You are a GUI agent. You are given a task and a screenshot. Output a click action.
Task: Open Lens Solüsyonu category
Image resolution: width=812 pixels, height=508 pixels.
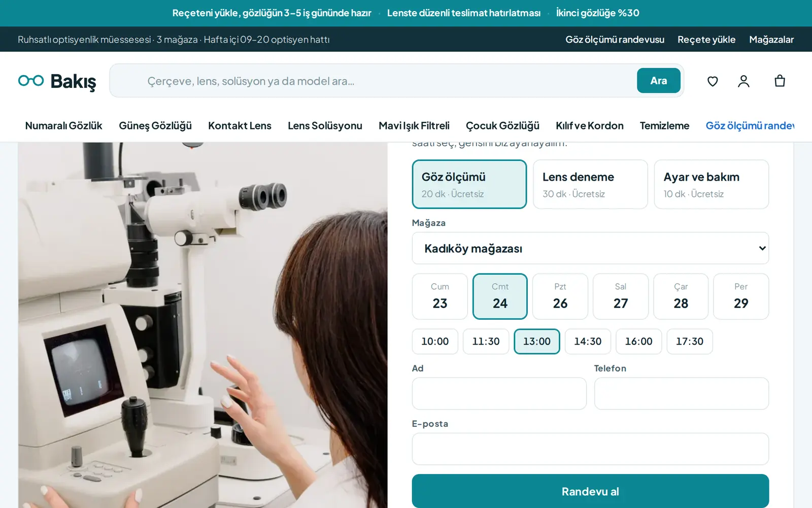tap(325, 126)
